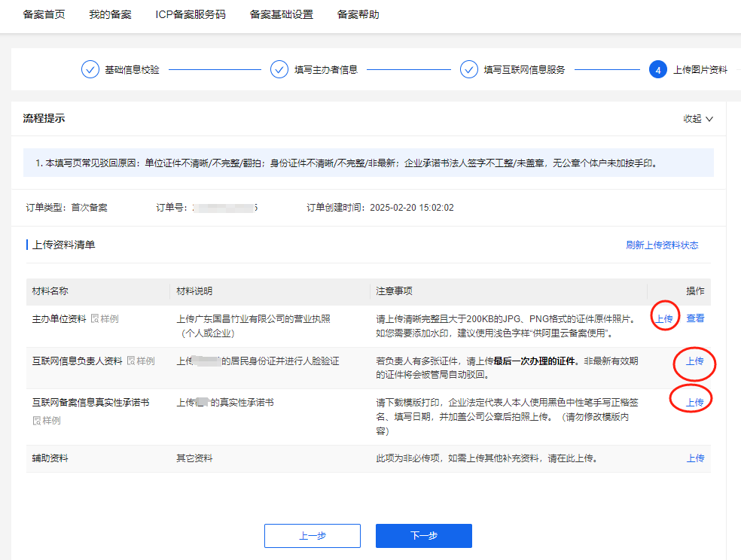
Task: Click the blue 下一步 button
Action: click(x=423, y=536)
